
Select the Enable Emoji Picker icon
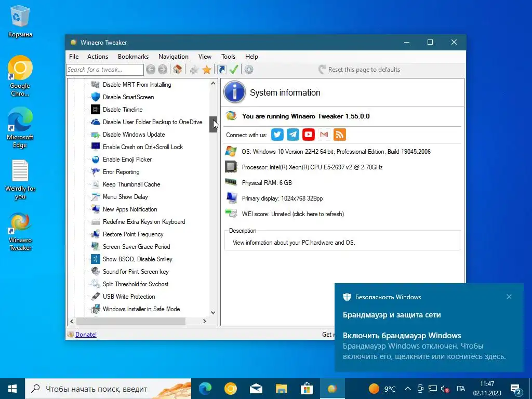(x=96, y=159)
